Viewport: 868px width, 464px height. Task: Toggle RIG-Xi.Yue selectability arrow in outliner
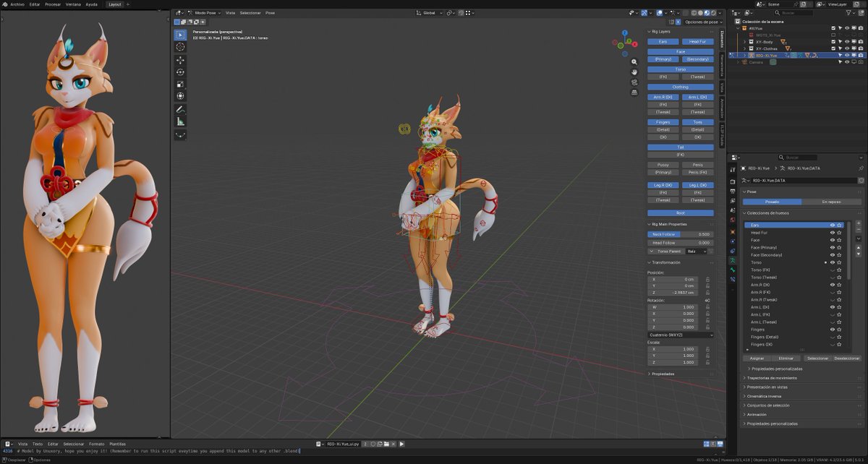tap(841, 55)
